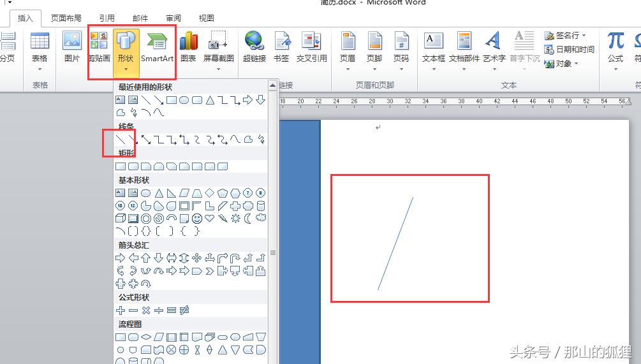Open the 页码 page number dropdown
641x364 pixels.
coord(401,51)
